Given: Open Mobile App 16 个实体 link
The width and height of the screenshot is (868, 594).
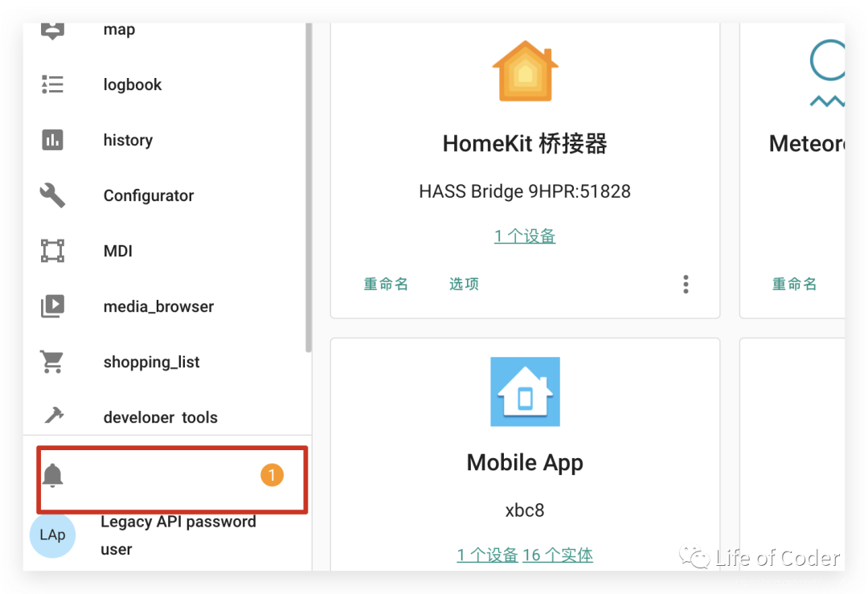Looking at the screenshot, I should (558, 555).
